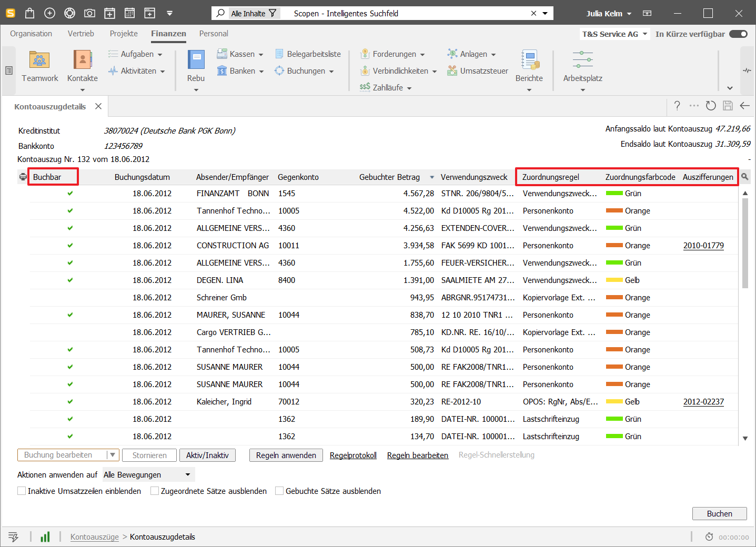The image size is (756, 547).
Task: Check Inaktive Umsatzzeilen einblenden
Action: pyautogui.click(x=22, y=491)
